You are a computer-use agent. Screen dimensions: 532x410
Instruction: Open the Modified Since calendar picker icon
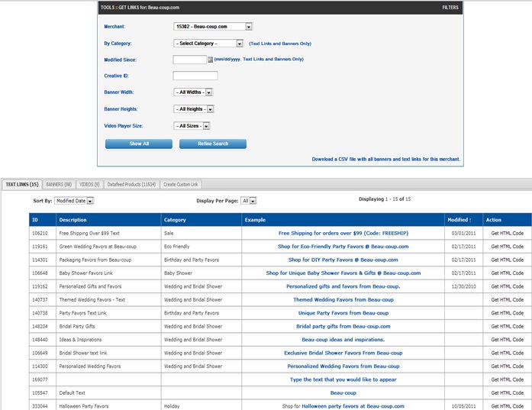211,60
